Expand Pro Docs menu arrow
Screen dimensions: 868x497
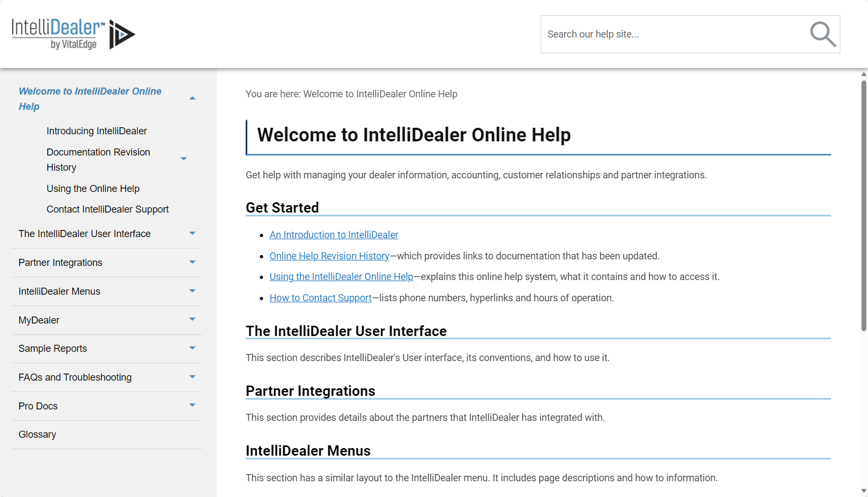click(x=192, y=405)
